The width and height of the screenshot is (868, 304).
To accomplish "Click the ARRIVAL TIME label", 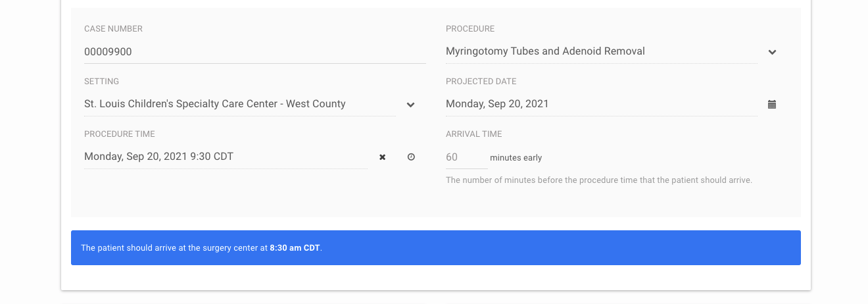I will [474, 134].
